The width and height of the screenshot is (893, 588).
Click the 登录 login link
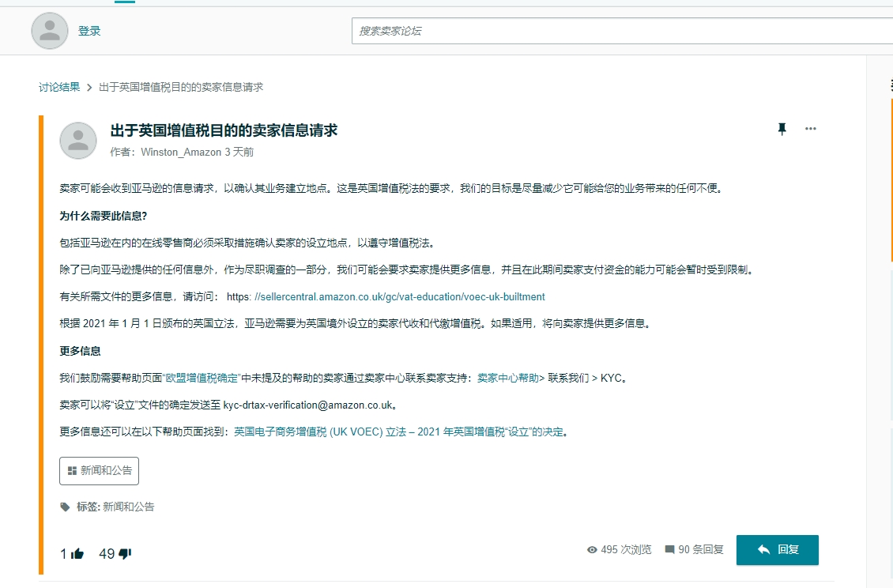pos(89,31)
